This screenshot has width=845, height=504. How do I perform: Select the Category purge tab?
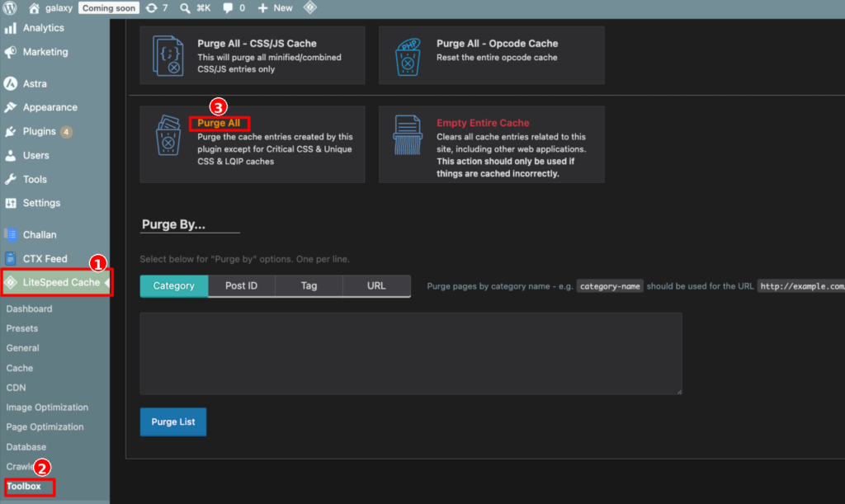tap(174, 286)
